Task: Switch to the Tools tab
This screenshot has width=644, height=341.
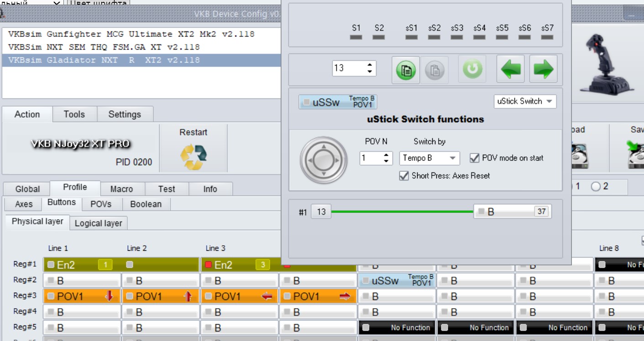Action: [x=74, y=114]
